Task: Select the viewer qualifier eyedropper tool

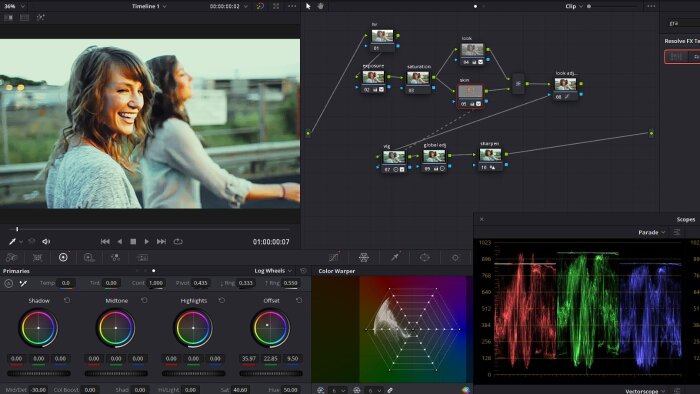Action: coord(12,241)
